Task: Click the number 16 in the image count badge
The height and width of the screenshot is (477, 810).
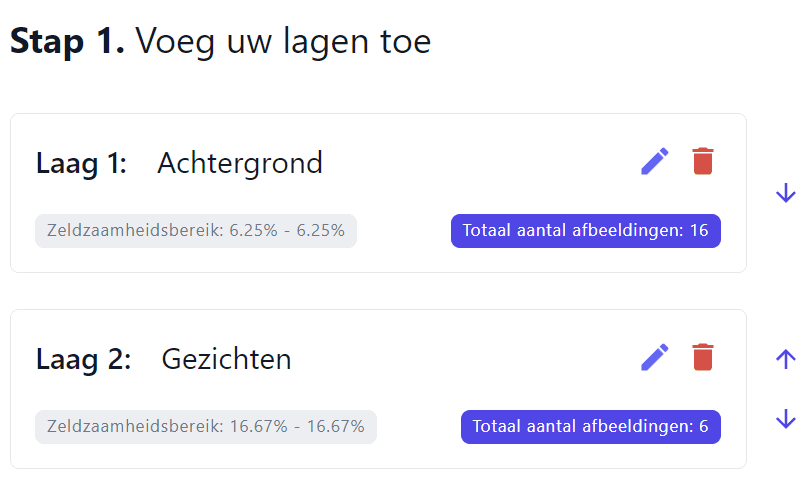Action: (x=699, y=230)
